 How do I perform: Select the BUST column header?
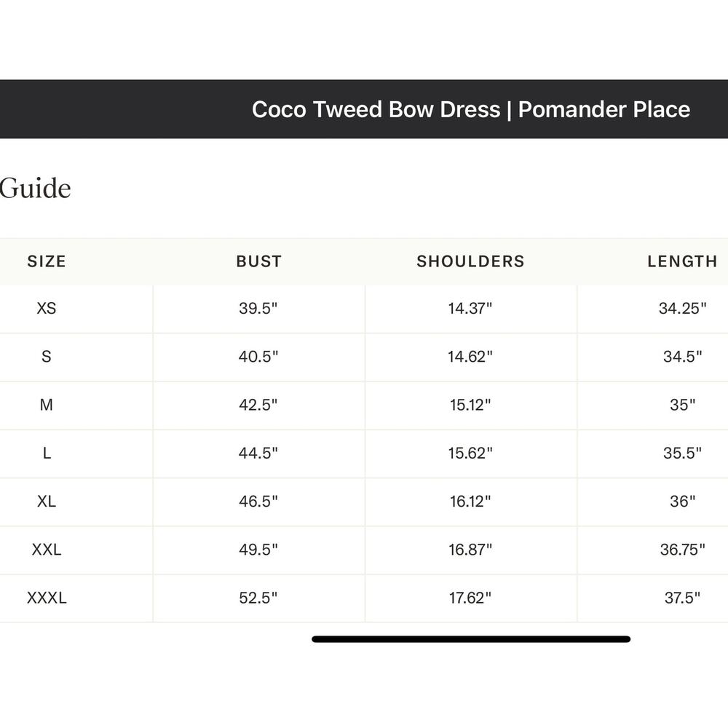pos(258,261)
